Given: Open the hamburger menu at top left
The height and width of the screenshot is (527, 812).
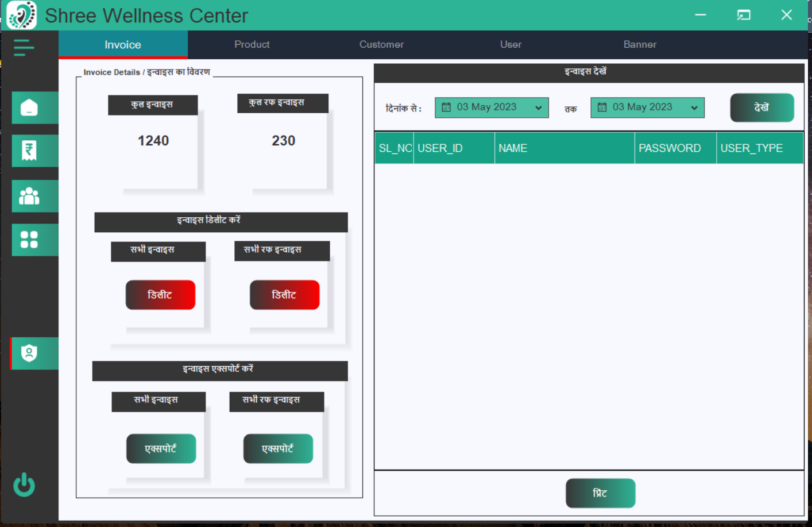Looking at the screenshot, I should click(x=24, y=48).
